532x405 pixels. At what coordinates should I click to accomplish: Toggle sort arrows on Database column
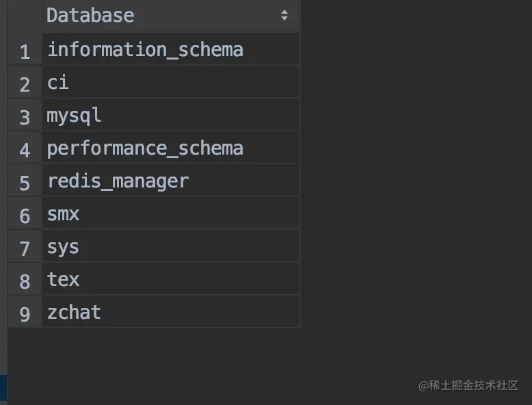pos(284,15)
